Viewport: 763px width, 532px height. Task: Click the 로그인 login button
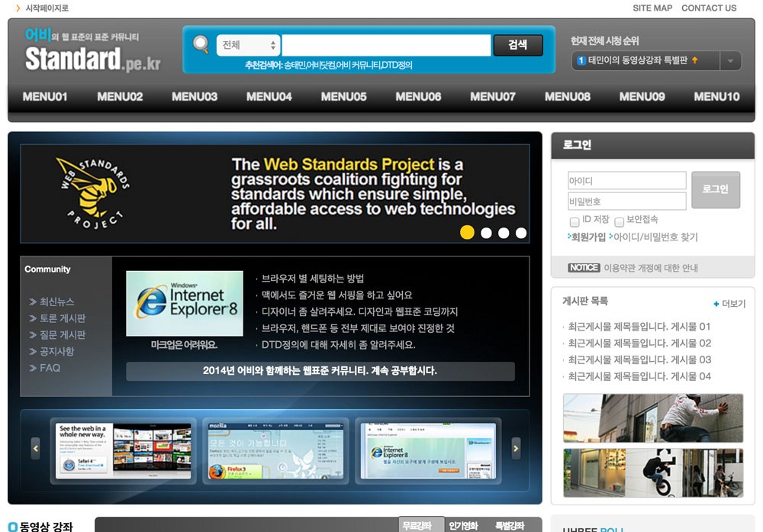coord(716,189)
